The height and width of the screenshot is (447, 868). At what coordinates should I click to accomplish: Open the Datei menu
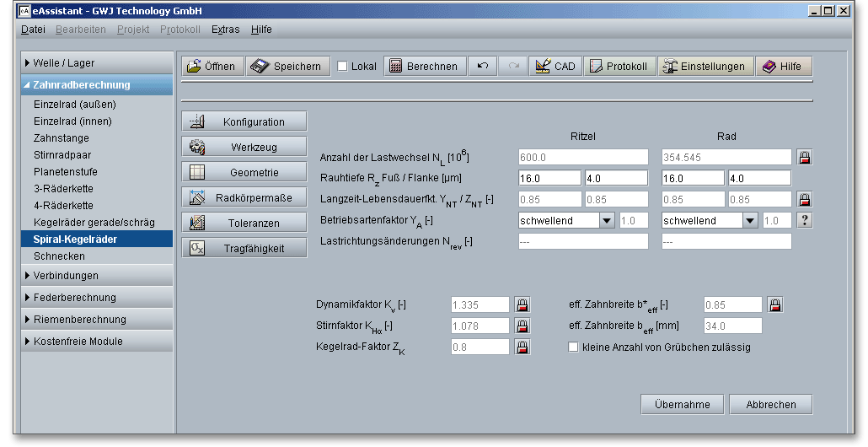click(33, 30)
